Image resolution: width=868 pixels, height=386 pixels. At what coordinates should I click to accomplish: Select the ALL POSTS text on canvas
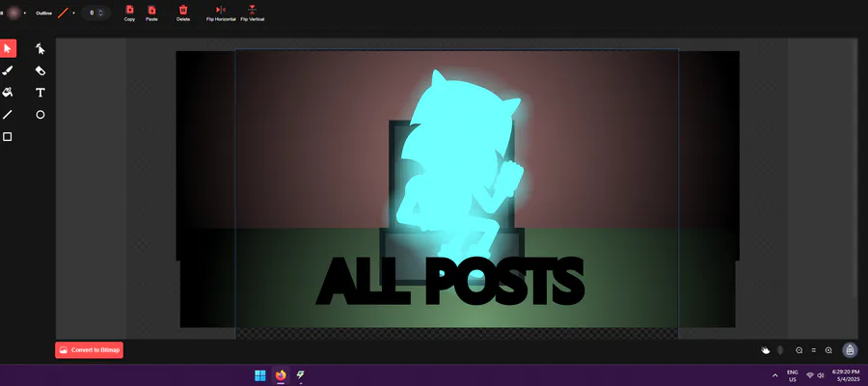(x=450, y=282)
